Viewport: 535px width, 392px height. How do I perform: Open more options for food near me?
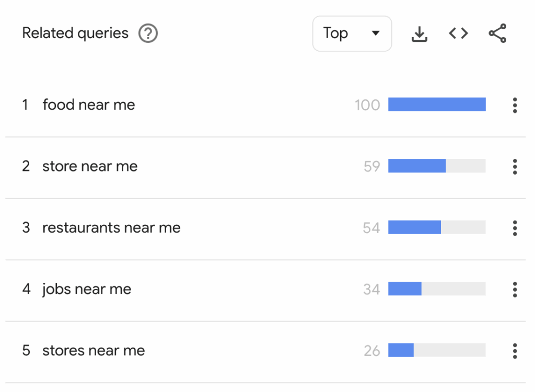(515, 105)
